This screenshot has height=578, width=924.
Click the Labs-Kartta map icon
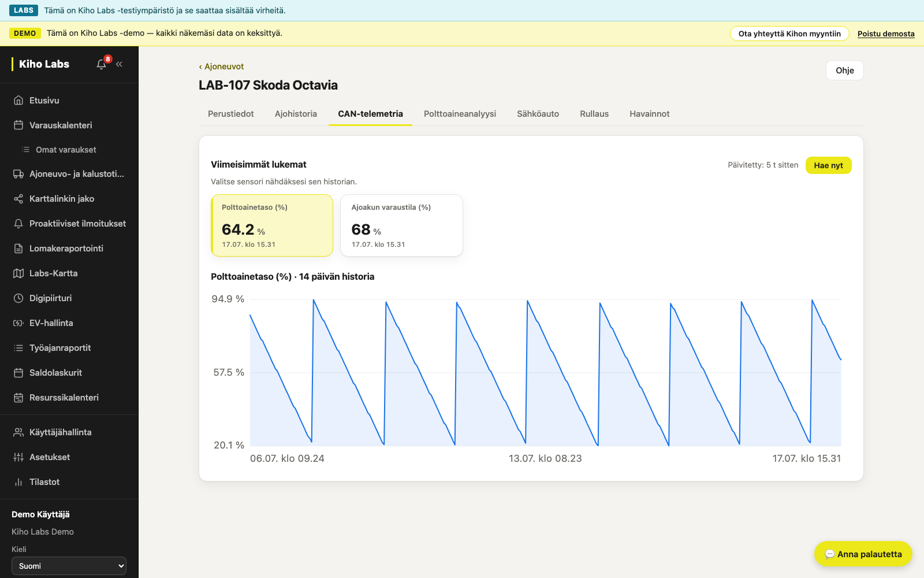tap(18, 273)
